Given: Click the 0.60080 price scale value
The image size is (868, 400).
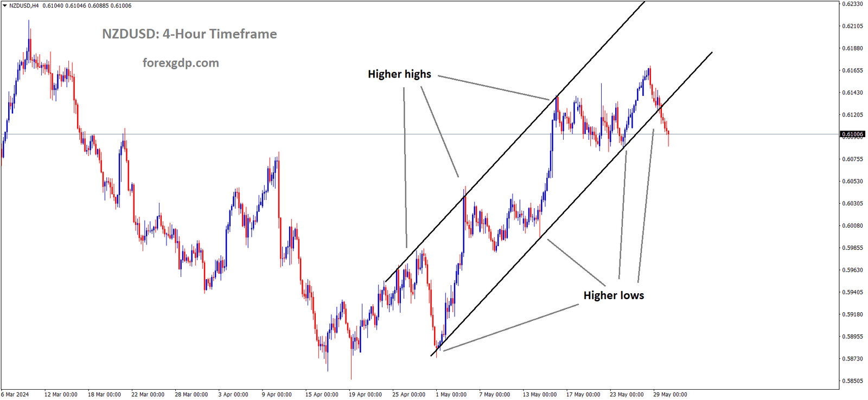Looking at the screenshot, I should pos(852,226).
